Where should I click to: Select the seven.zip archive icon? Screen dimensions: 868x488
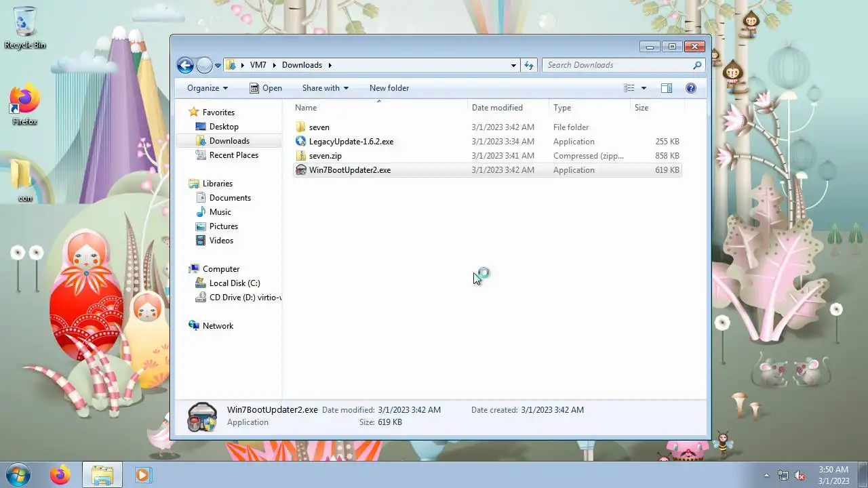point(301,156)
